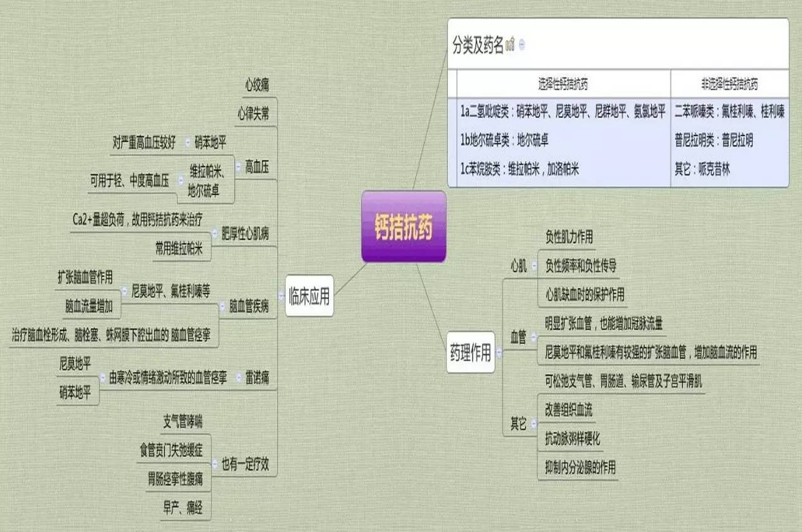The image size is (802, 532).
Task: Collapse the 临床应用 branch toggle
Action: click(x=280, y=296)
